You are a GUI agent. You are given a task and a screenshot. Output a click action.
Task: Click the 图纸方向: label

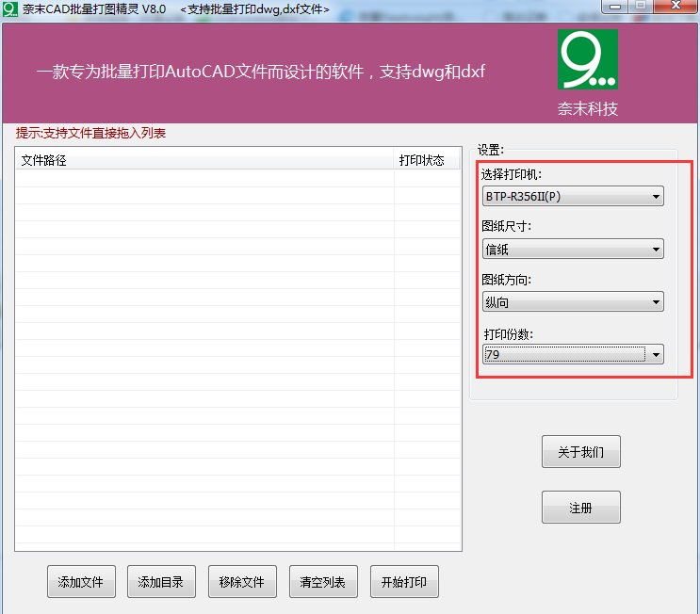(506, 280)
